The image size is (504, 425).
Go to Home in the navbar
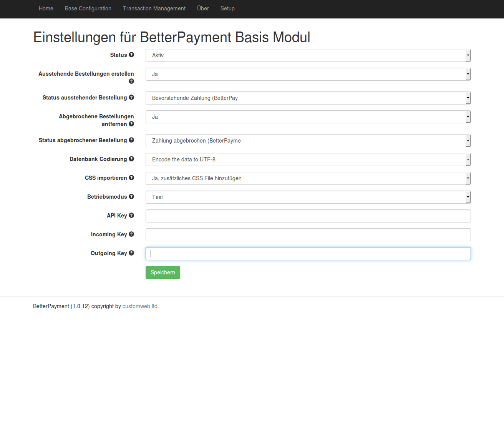(x=46, y=8)
